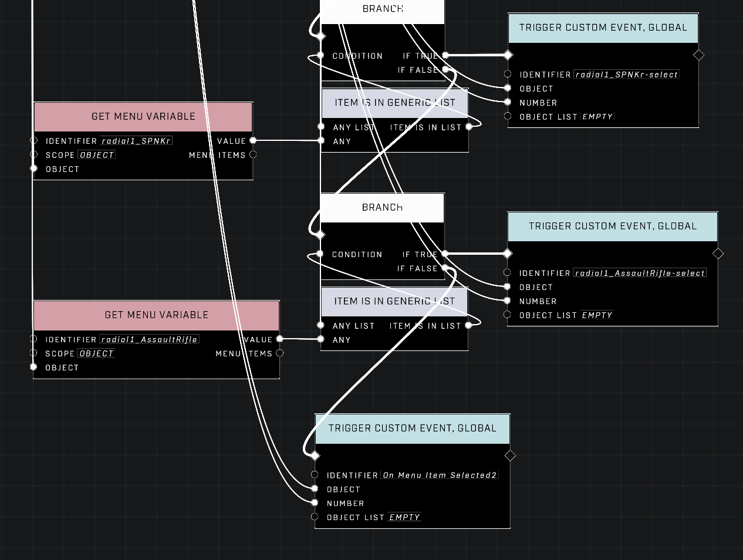Click the Number input pin on the On Menu Item Selected2 node
The width and height of the screenshot is (743, 560).
point(315,503)
